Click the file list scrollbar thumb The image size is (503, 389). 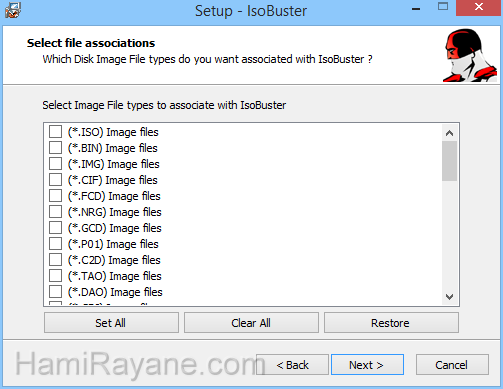point(449,161)
